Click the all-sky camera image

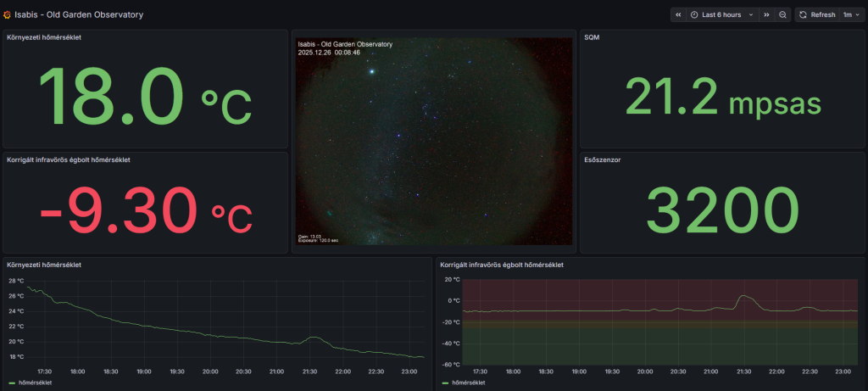click(433, 141)
